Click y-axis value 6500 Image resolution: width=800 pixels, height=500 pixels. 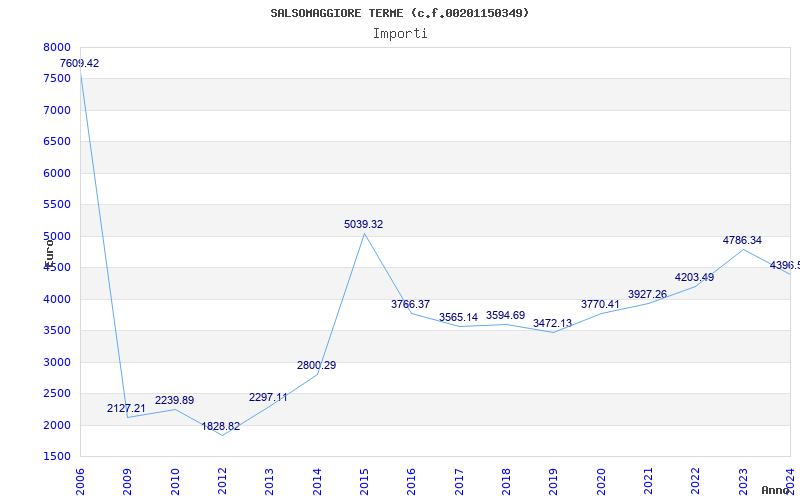57,142
